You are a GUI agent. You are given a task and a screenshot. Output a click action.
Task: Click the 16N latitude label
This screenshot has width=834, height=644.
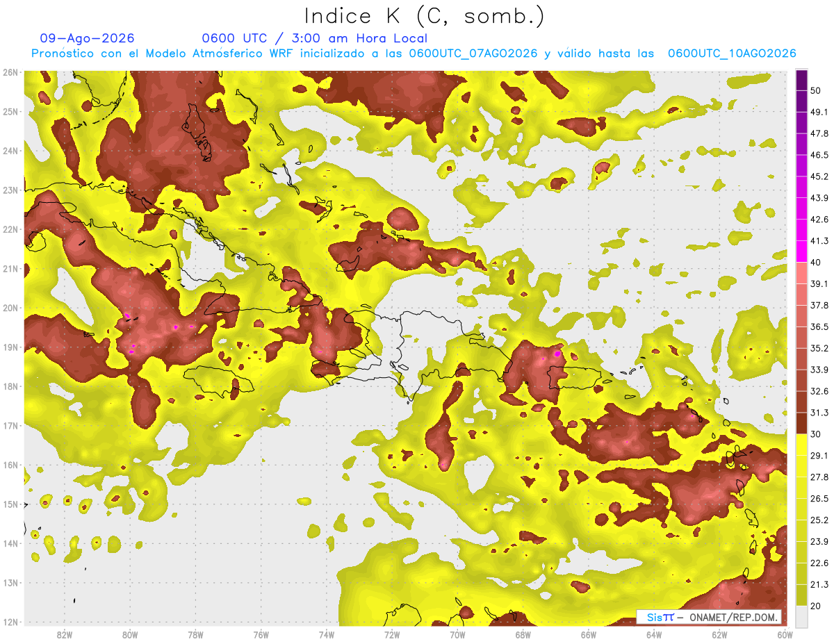point(10,465)
